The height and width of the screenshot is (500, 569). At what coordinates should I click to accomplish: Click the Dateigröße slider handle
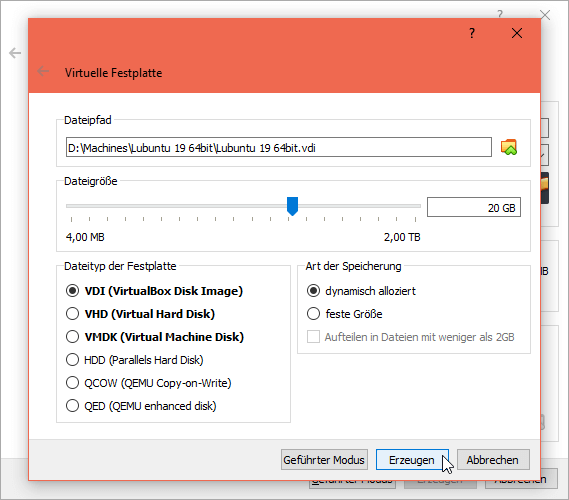[x=292, y=206]
